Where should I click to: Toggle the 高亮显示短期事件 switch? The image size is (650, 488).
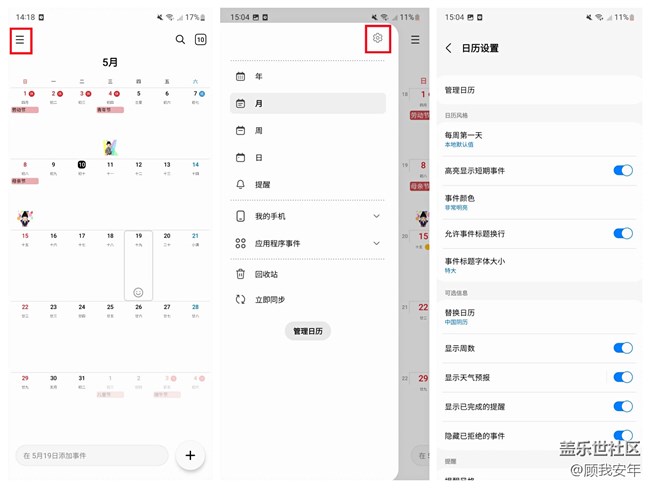pos(622,171)
